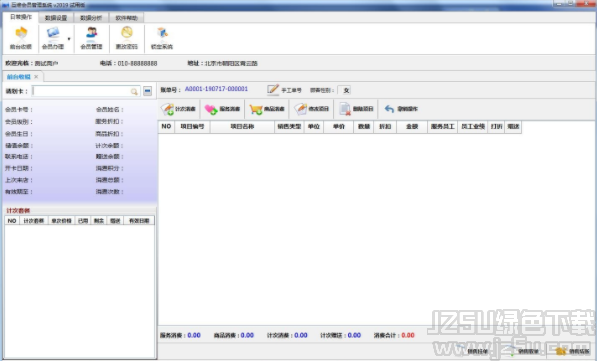
Task: Click the 折扣 column header
Action: point(385,126)
